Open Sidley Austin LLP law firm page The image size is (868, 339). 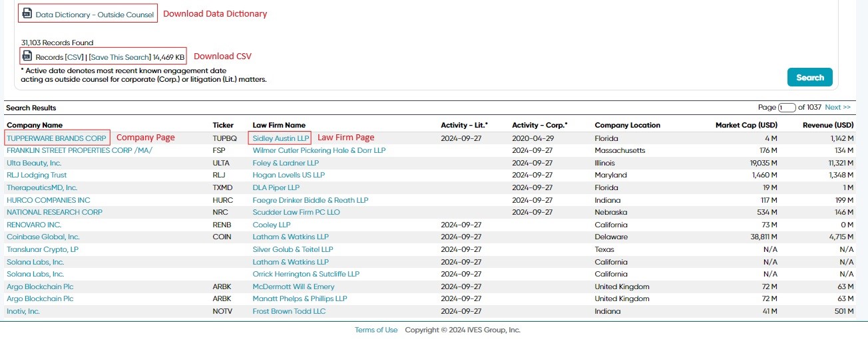click(281, 138)
